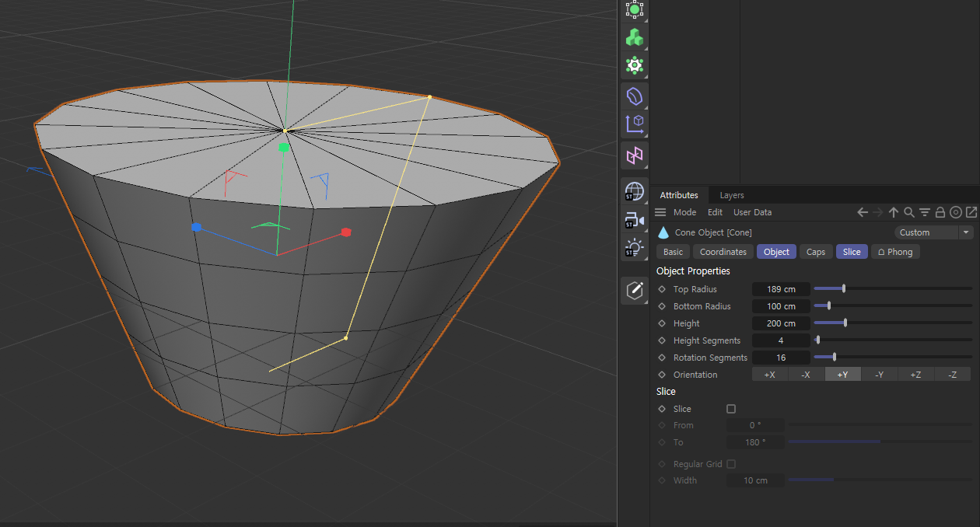Go back with the left arrow icon
The width and height of the screenshot is (980, 527).
click(x=863, y=212)
